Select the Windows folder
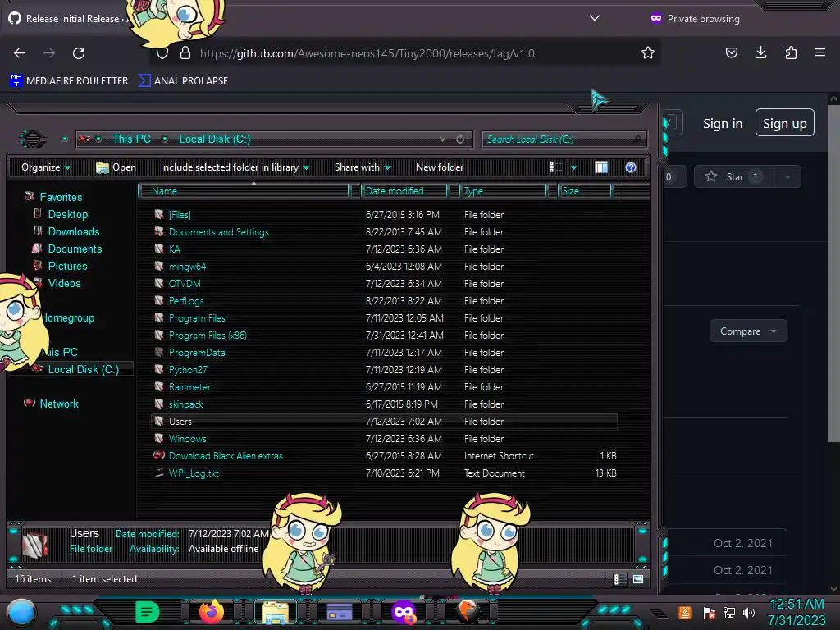 click(x=187, y=438)
